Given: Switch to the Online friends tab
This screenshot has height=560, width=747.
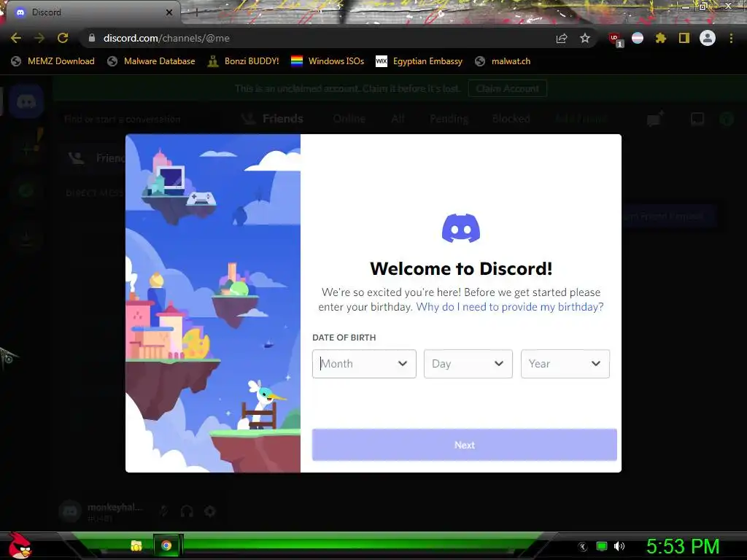Looking at the screenshot, I should (349, 119).
